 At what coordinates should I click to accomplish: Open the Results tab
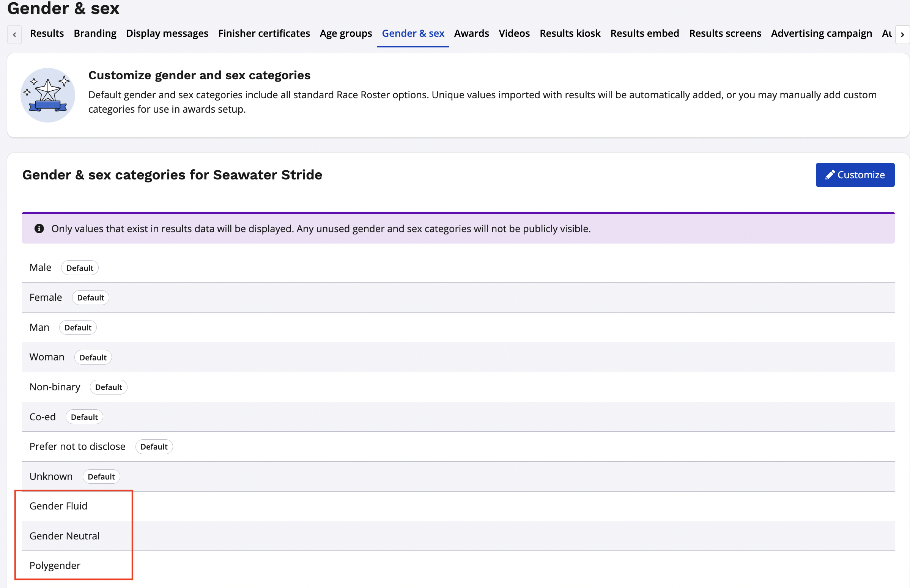tap(47, 34)
